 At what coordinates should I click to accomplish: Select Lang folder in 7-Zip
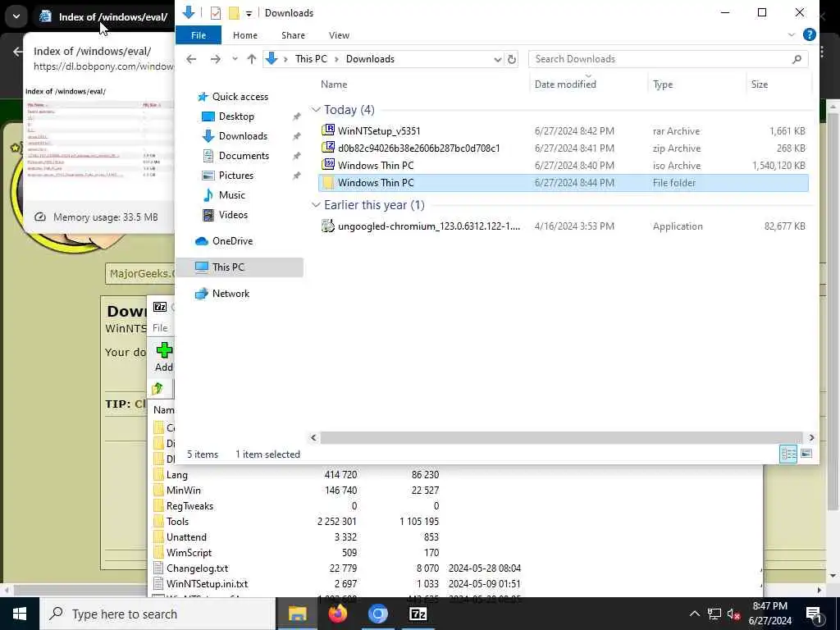(177, 475)
